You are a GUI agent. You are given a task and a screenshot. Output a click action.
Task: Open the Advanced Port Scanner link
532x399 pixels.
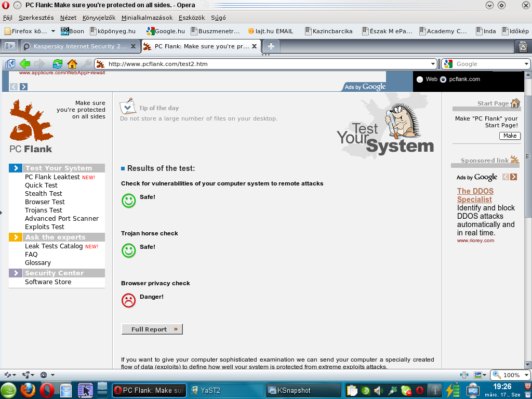pos(62,219)
